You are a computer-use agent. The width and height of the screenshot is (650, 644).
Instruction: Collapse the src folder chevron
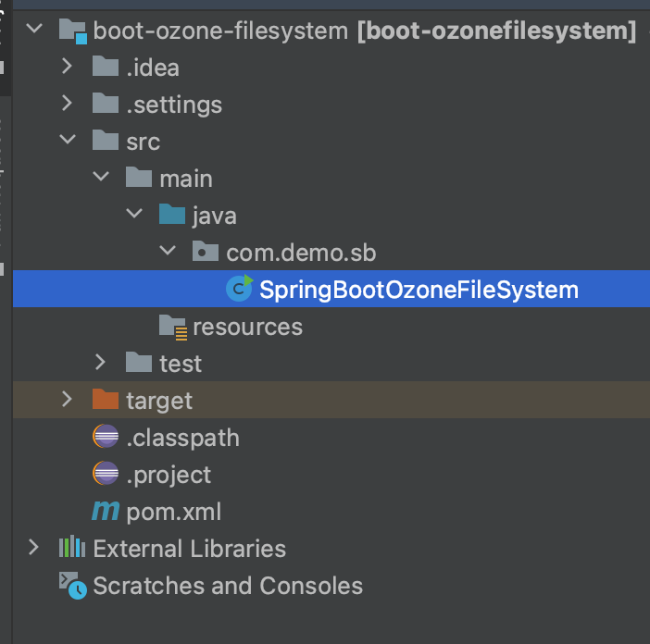click(68, 139)
